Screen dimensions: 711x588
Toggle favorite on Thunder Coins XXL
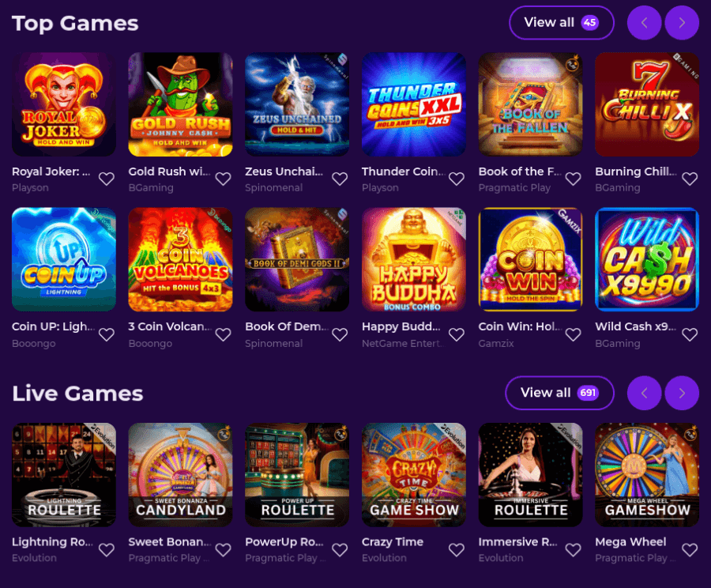(x=457, y=179)
